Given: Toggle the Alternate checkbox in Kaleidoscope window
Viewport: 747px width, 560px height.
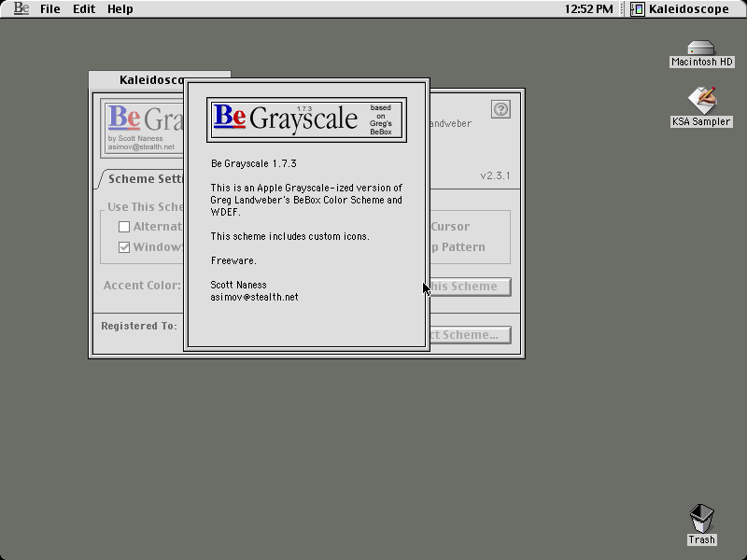Looking at the screenshot, I should pos(124,227).
